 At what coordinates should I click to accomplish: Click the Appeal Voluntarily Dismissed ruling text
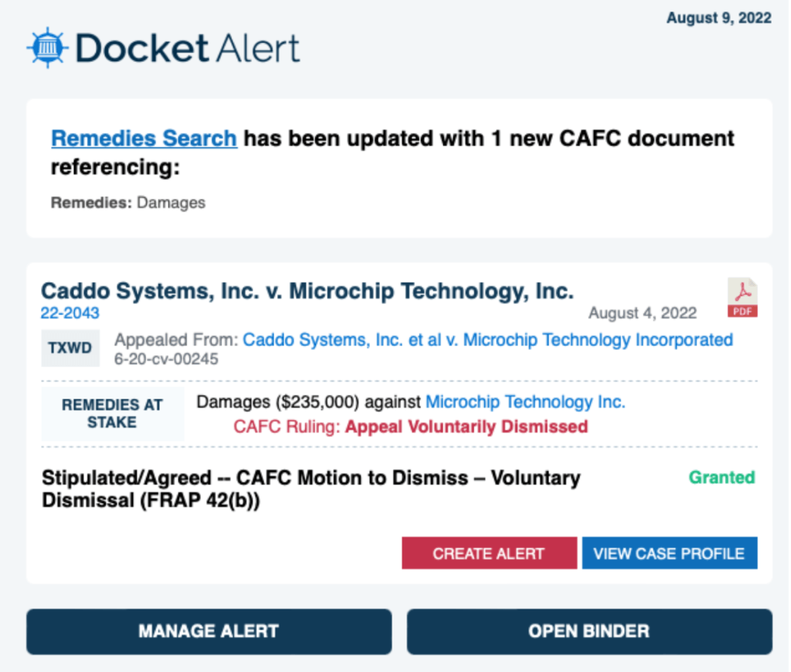pos(467,426)
